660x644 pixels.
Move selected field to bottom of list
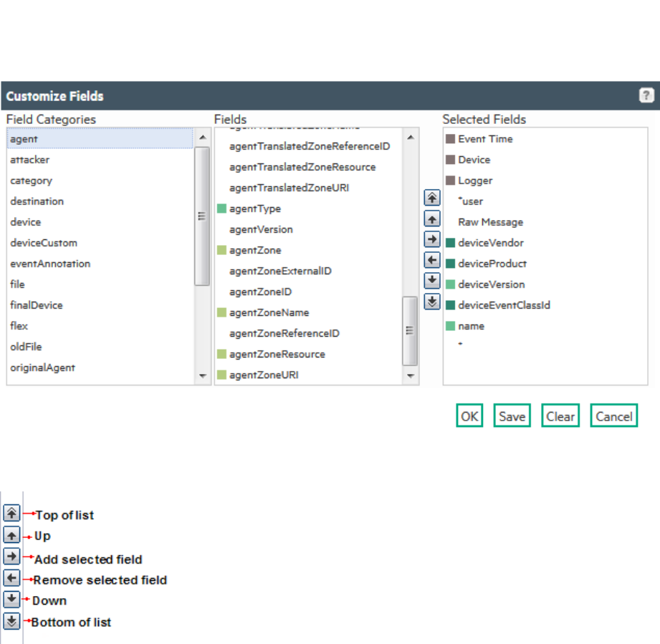coord(432,302)
